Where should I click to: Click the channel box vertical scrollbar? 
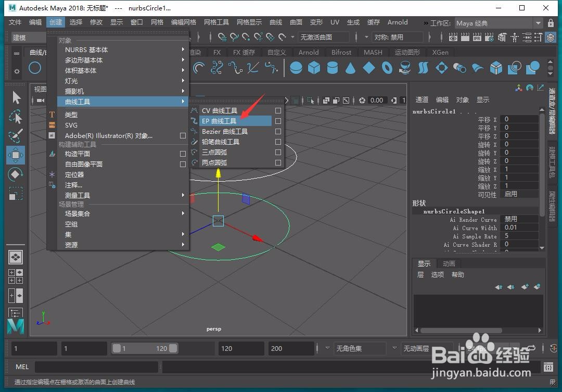click(x=542, y=165)
